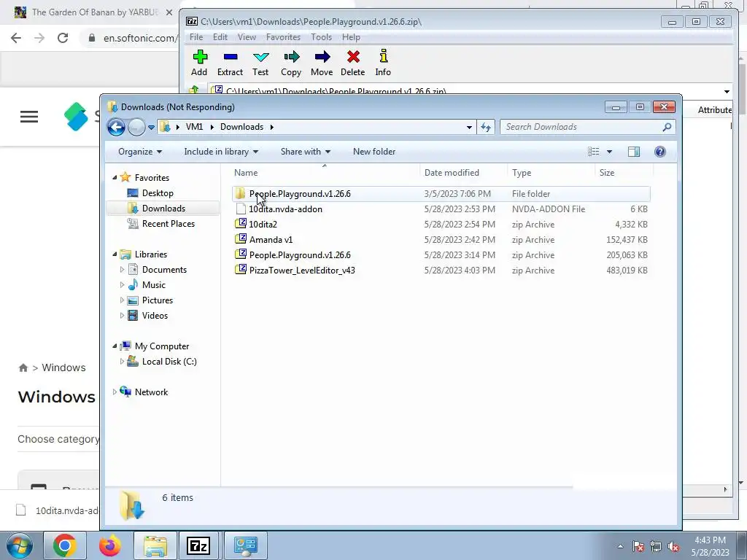Image resolution: width=747 pixels, height=560 pixels.
Task: Expand the Network tree node
Action: (115, 392)
